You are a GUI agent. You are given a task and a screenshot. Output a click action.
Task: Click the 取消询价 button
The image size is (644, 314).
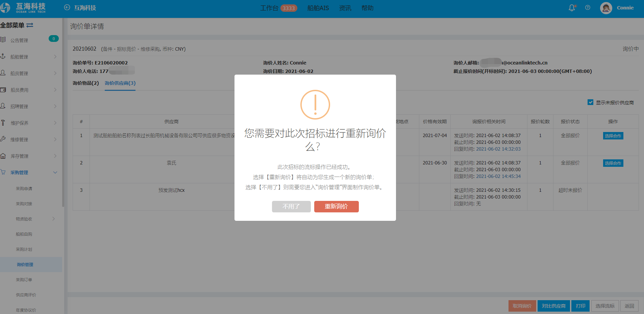point(522,306)
